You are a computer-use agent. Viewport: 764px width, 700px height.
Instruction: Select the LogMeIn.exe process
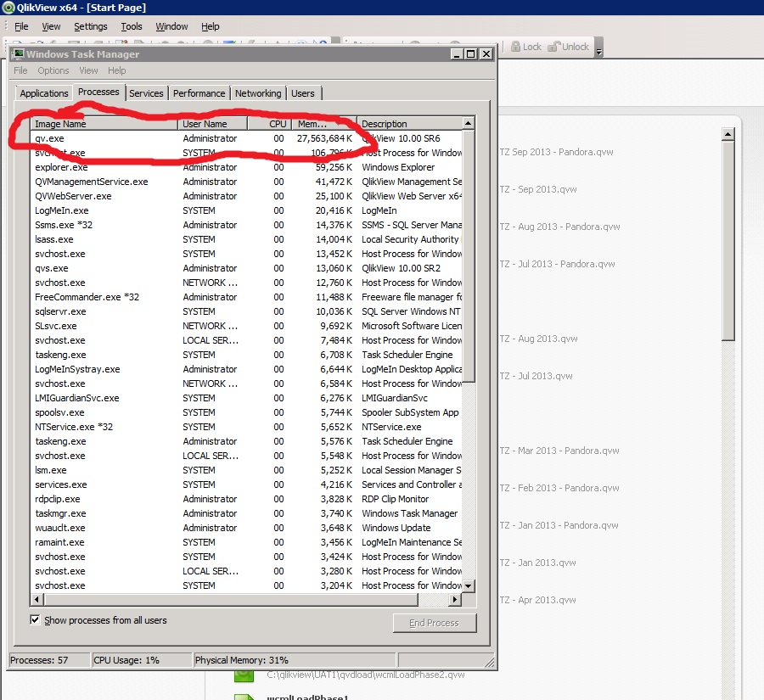[246, 210]
